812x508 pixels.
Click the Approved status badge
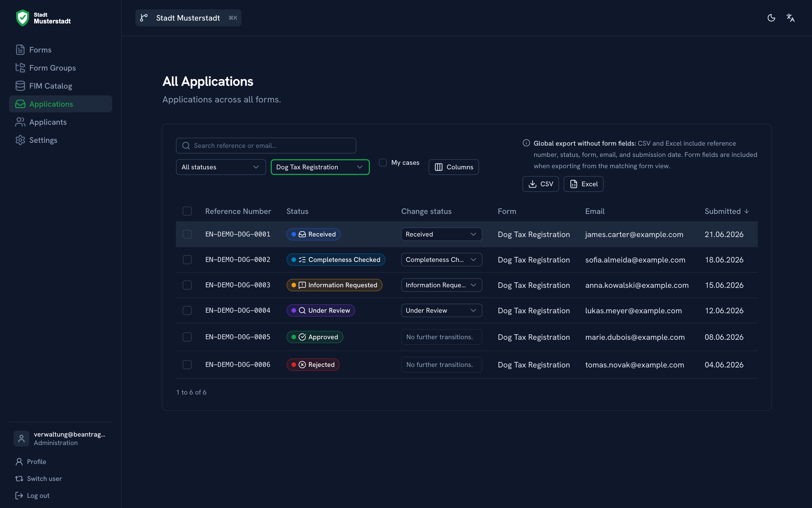pyautogui.click(x=314, y=337)
